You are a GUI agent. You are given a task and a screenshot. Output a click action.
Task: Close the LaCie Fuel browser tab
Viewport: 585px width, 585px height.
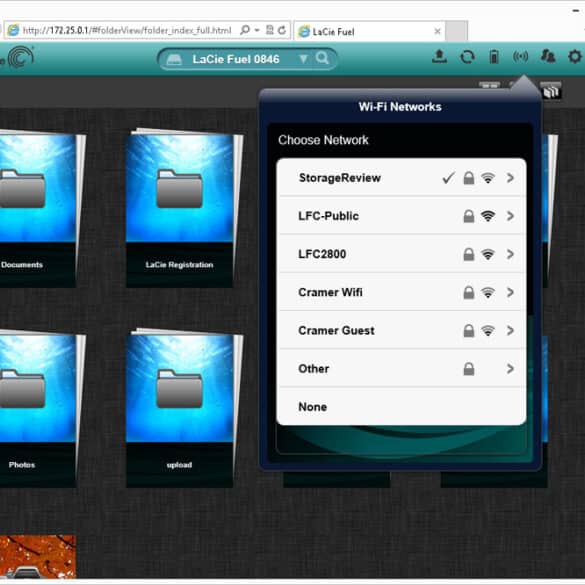pos(438,32)
